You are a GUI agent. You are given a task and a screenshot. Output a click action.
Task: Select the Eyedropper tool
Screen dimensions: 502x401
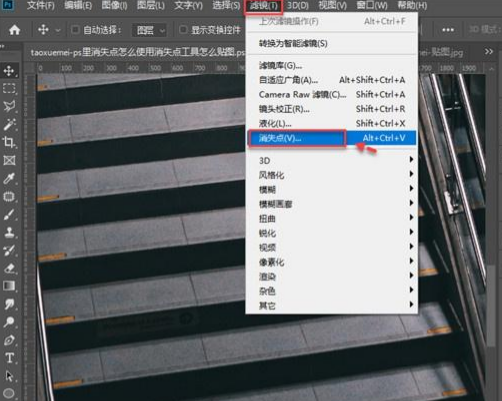click(x=9, y=178)
